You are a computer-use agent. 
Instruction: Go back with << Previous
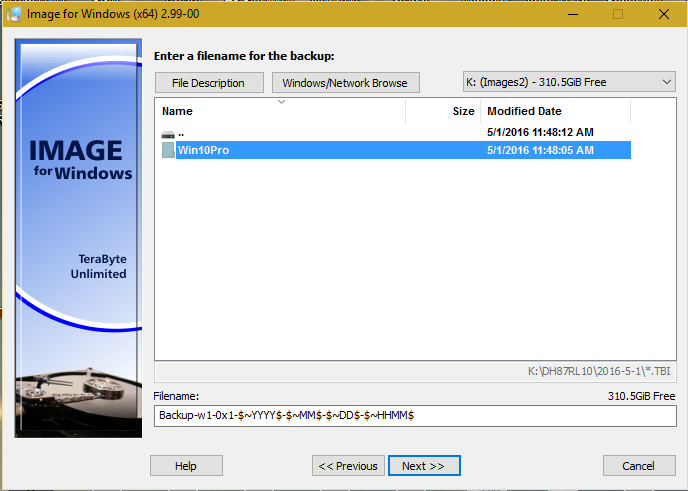pos(348,466)
